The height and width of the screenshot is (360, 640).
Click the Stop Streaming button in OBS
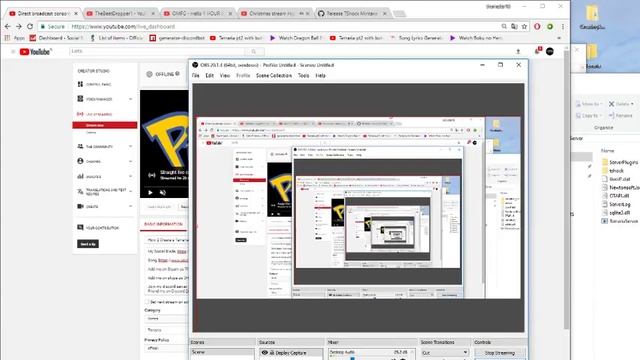[x=500, y=353]
